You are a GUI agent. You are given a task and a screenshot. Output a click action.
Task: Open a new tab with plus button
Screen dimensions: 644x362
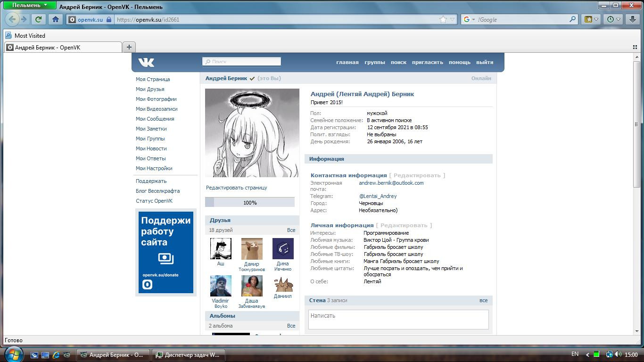129,47
